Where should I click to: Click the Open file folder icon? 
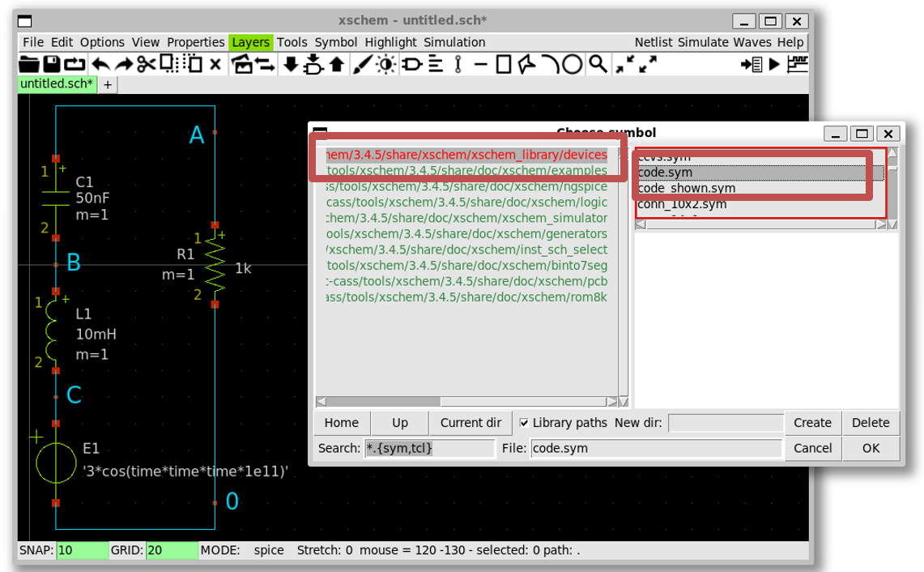point(29,64)
